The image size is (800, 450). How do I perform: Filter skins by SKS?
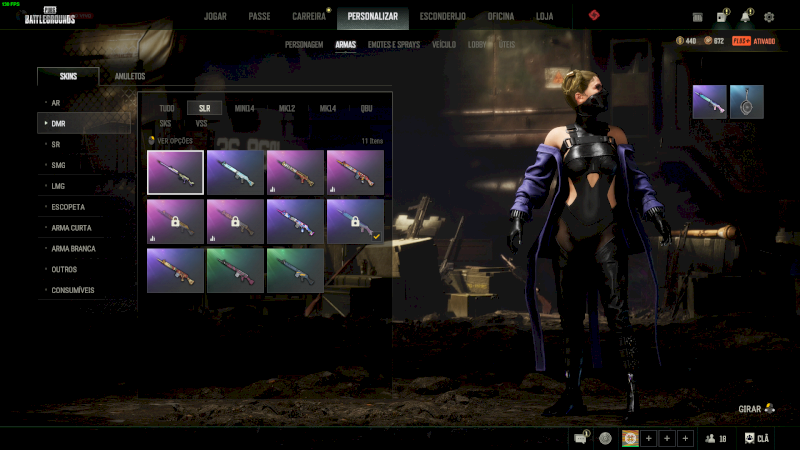click(165, 123)
